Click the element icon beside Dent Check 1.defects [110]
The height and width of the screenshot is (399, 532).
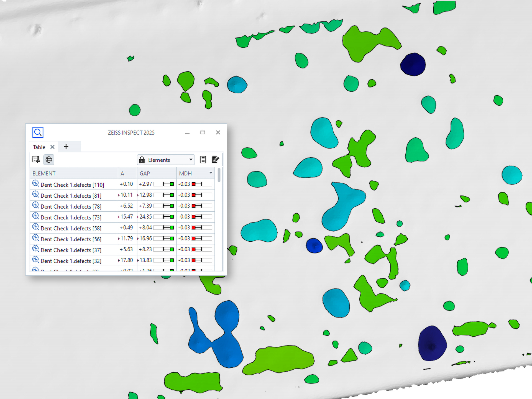click(x=35, y=183)
